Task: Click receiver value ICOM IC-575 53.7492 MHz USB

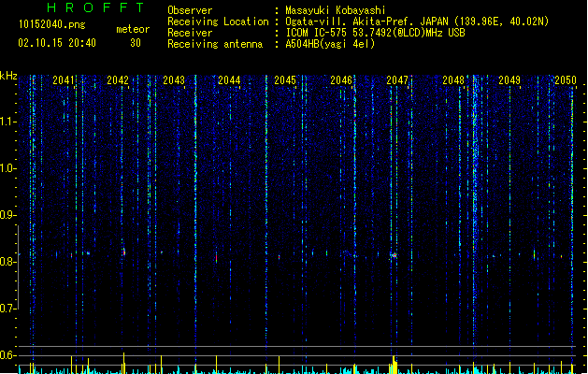Action: click(375, 33)
